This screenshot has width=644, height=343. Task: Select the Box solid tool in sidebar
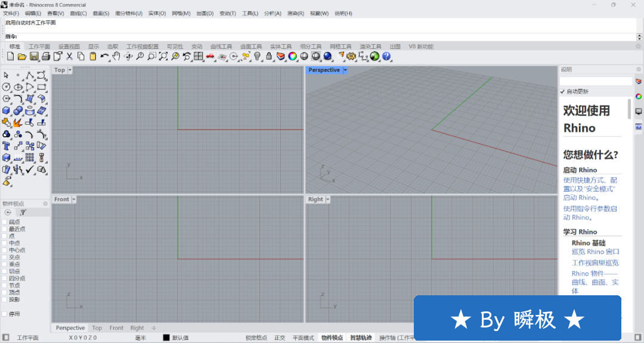7,111
